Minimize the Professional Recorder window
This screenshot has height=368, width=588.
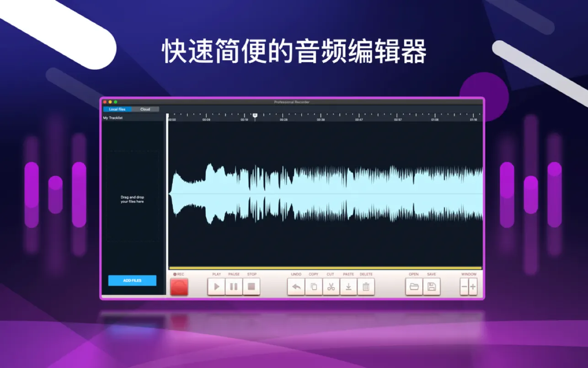pyautogui.click(x=110, y=102)
